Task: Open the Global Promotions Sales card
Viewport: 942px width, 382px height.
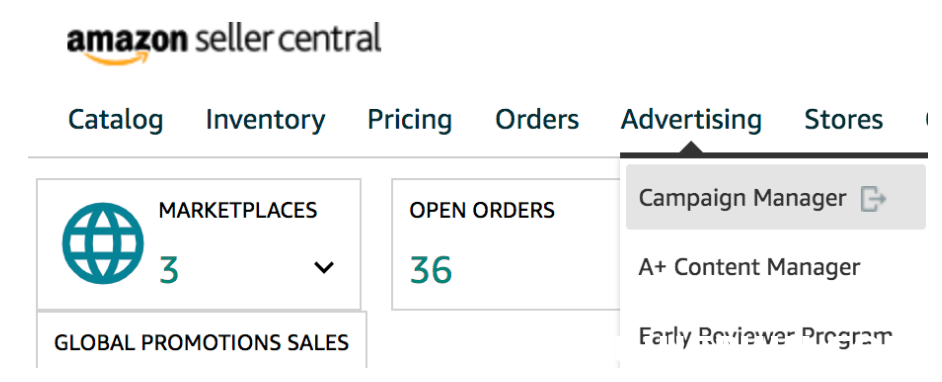Action: (x=201, y=341)
